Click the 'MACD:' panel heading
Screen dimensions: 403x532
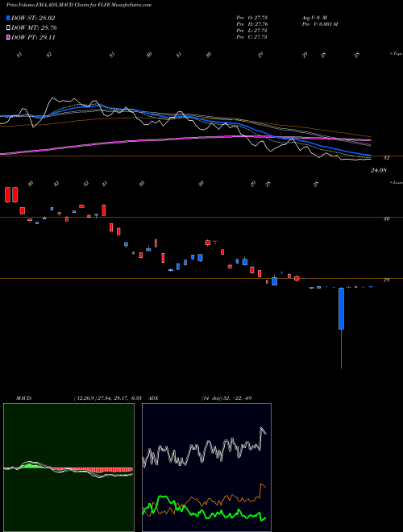point(23,398)
